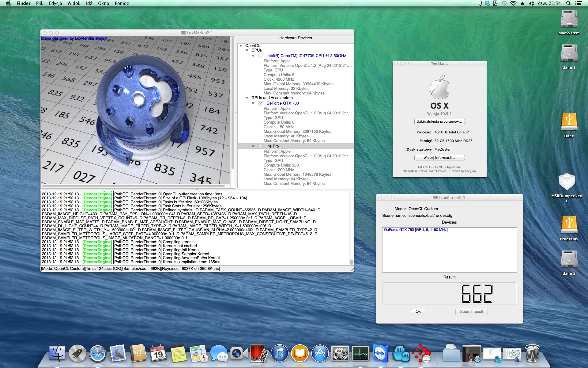Open Contacts address book in dock
This screenshot has height=368, width=588.
coord(138,354)
